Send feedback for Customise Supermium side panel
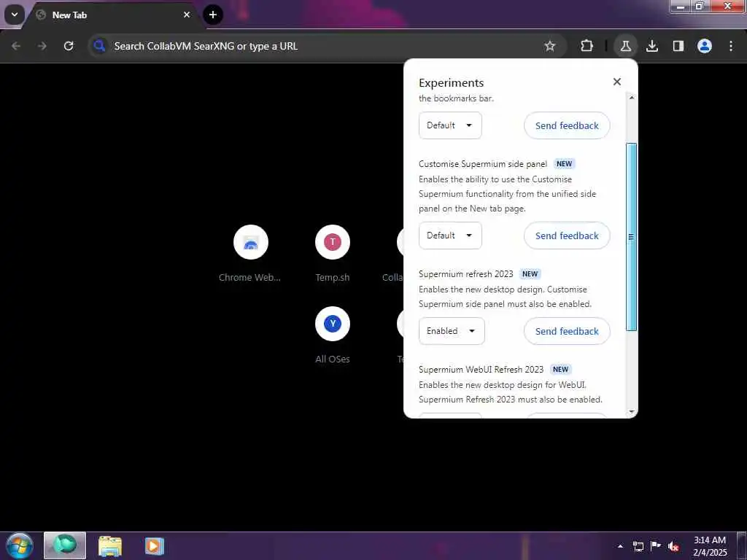This screenshot has height=560, width=747. 567,236
